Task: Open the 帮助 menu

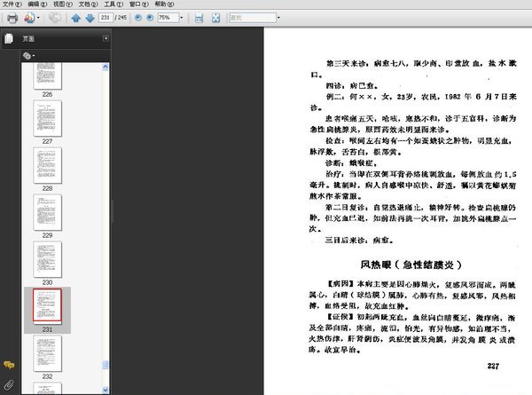Action: pyautogui.click(x=164, y=4)
